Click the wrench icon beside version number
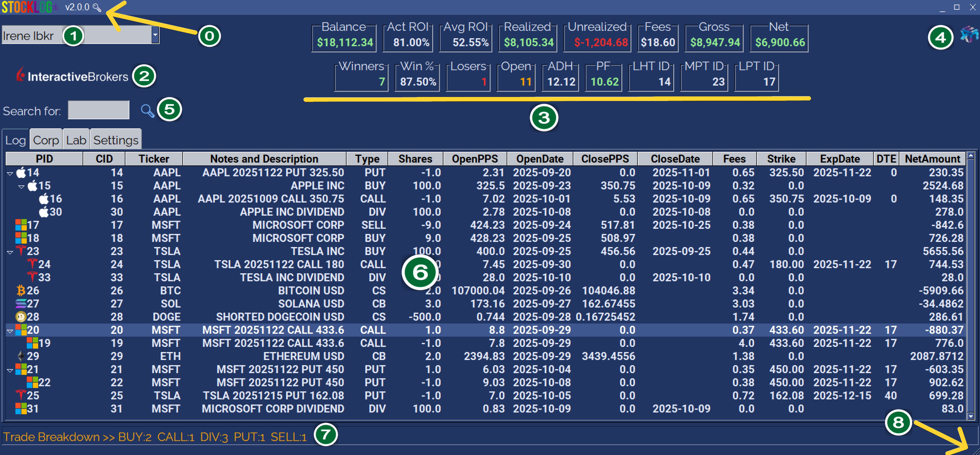Viewport: 980px width, 455px height. pyautogui.click(x=97, y=8)
